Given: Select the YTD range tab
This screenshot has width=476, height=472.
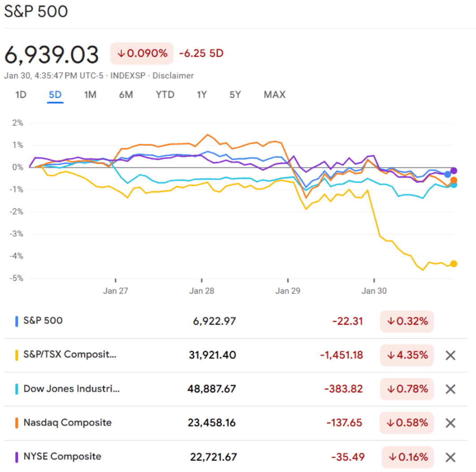Looking at the screenshot, I should [165, 95].
